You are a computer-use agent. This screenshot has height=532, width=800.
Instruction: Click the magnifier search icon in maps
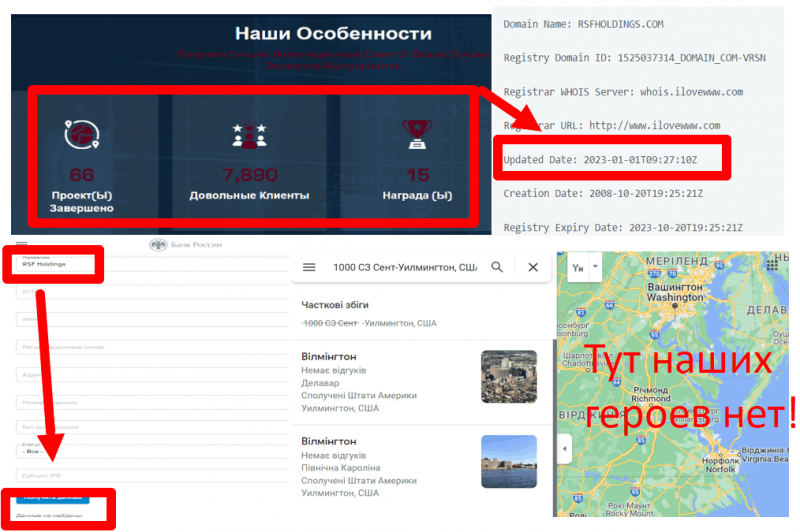(x=497, y=267)
